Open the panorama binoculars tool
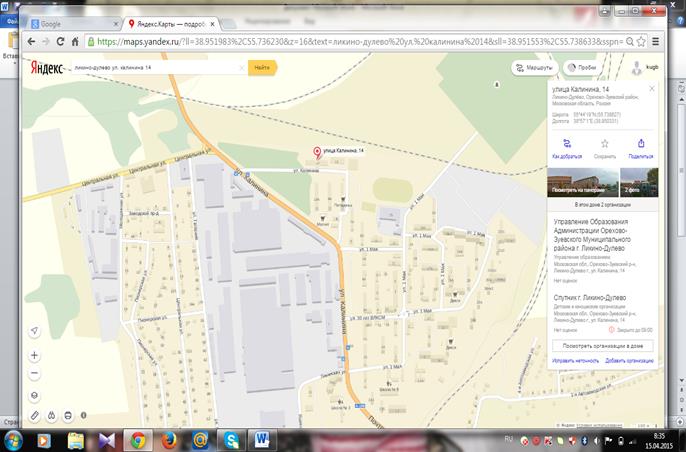The image size is (686, 452). (x=52, y=415)
